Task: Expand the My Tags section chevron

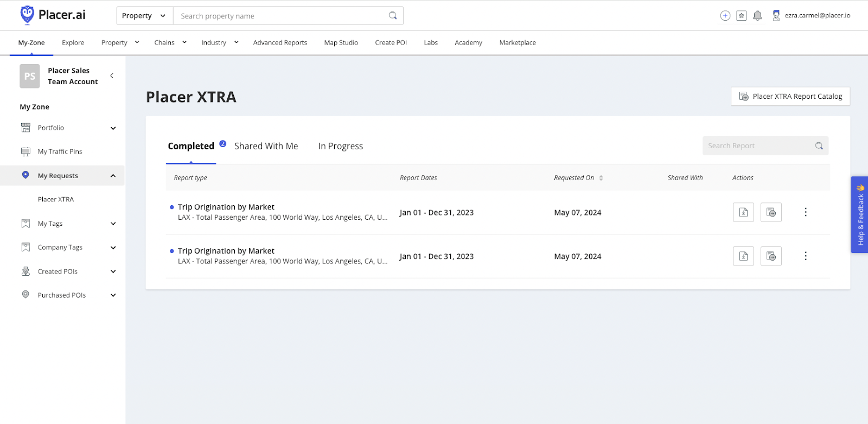Action: pyautogui.click(x=113, y=224)
